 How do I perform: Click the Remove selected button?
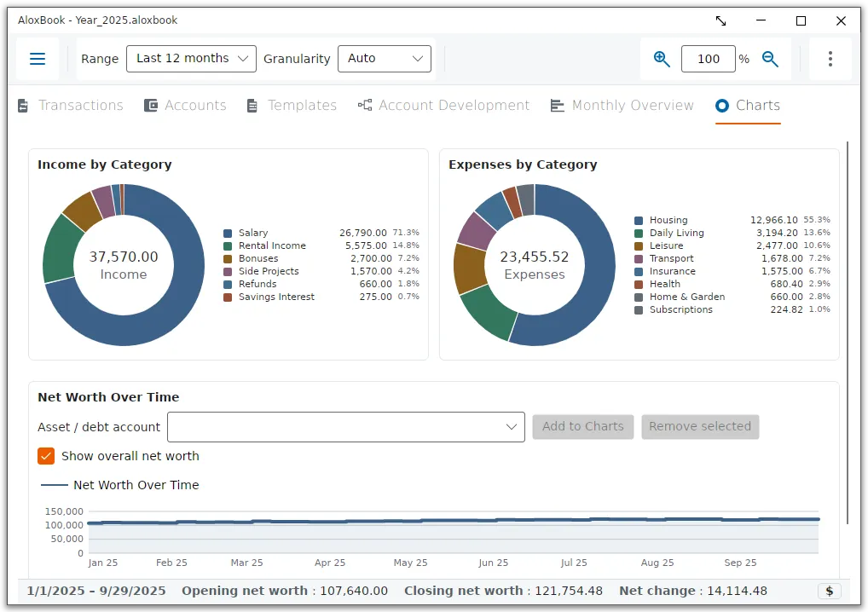click(x=700, y=427)
